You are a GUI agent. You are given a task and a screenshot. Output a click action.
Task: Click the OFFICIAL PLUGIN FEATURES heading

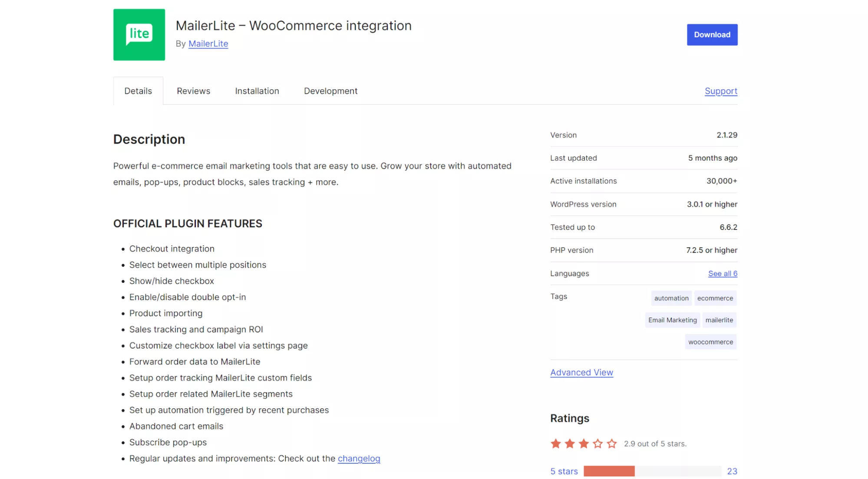(x=188, y=223)
